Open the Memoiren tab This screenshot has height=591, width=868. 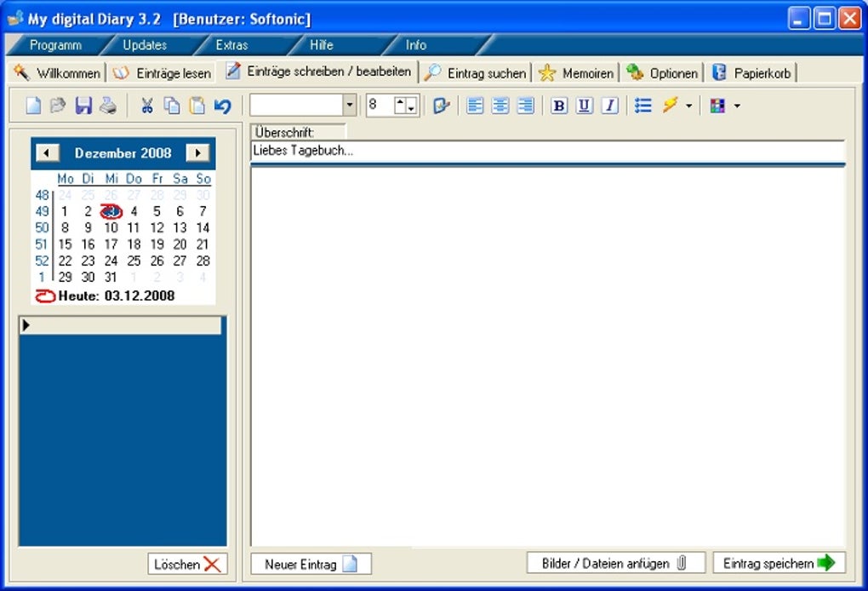(x=576, y=72)
